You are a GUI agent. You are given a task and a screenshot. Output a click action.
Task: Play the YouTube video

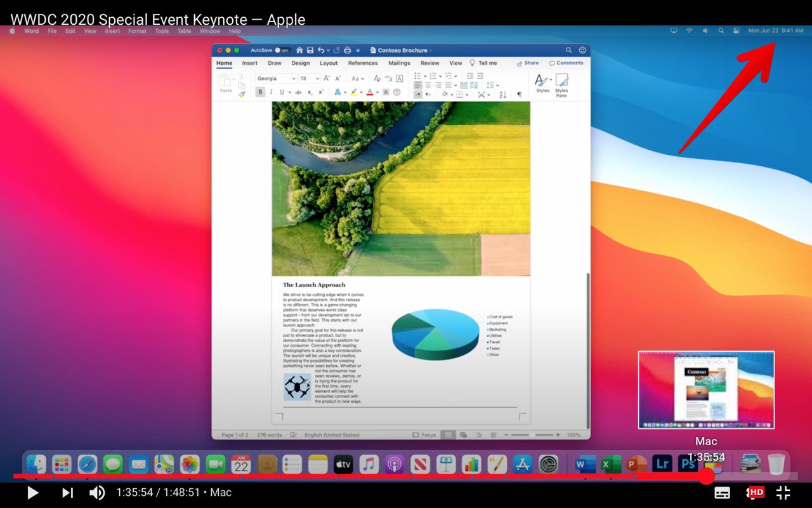pyautogui.click(x=32, y=492)
